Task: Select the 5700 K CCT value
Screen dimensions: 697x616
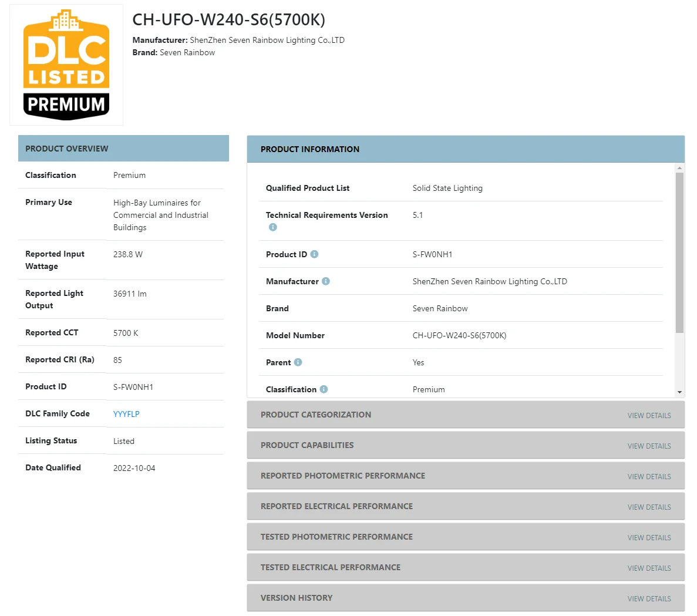Action: coord(126,334)
